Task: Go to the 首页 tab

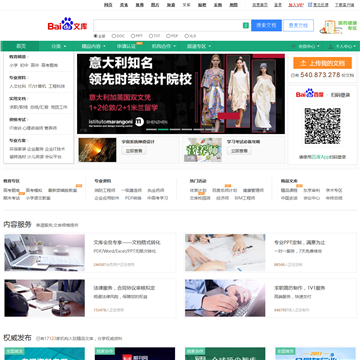Action: pyautogui.click(x=21, y=46)
